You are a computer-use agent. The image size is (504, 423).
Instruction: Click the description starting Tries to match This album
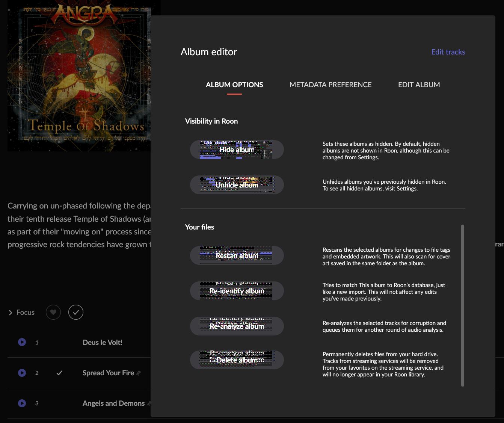pyautogui.click(x=384, y=292)
